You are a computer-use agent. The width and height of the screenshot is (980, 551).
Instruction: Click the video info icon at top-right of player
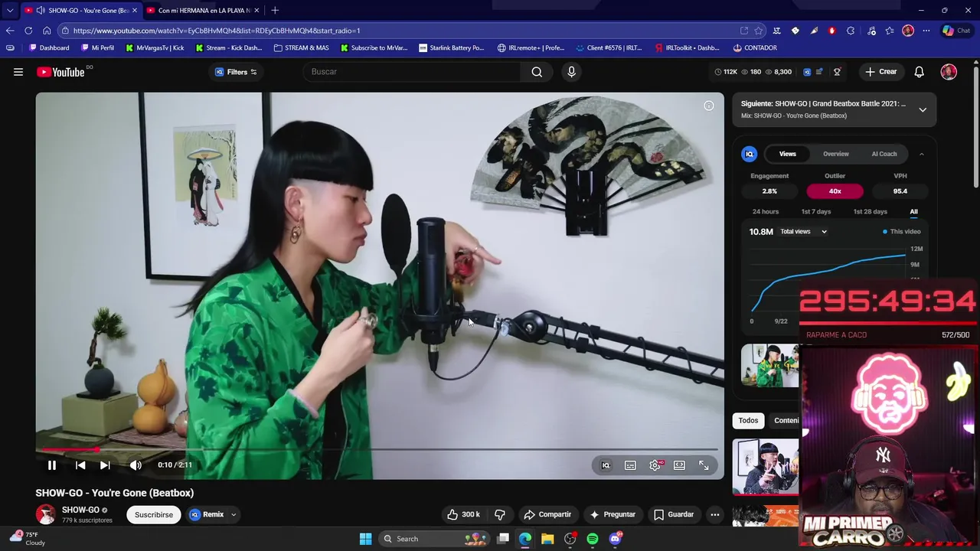coord(709,106)
